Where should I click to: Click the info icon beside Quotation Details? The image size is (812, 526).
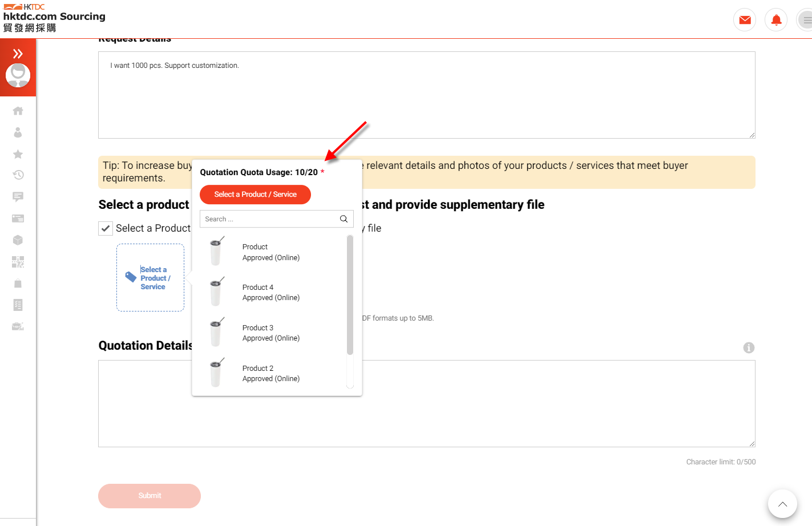click(749, 347)
